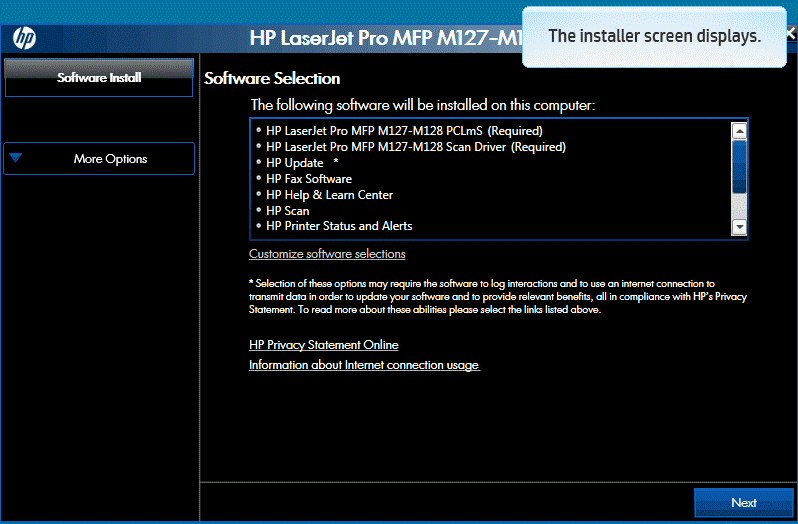Select HP Help & Learn Center entry
Screen dimensions: 798x524
tap(329, 195)
